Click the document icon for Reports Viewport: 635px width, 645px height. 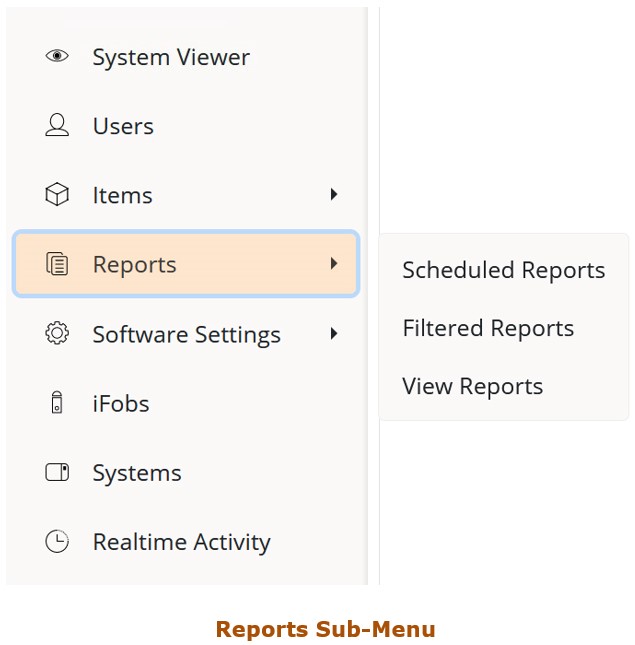pyautogui.click(x=57, y=265)
